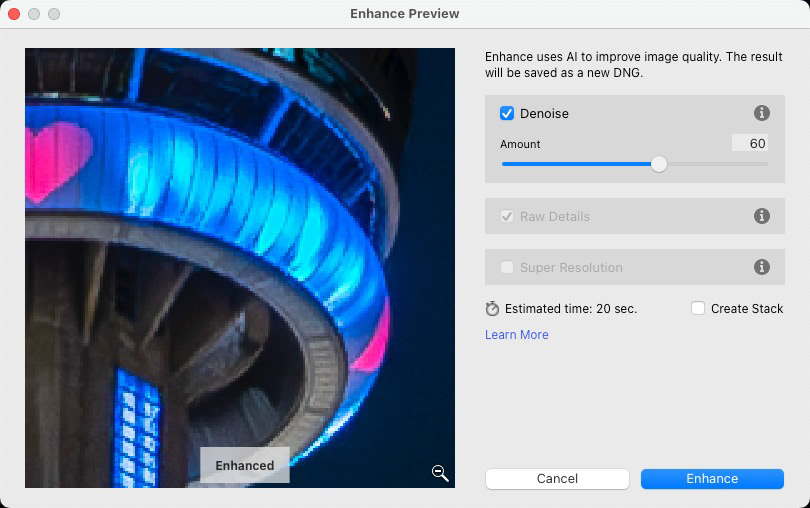Click the Enhance uses AI description text
Image resolution: width=810 pixels, height=508 pixels.
pos(633,65)
